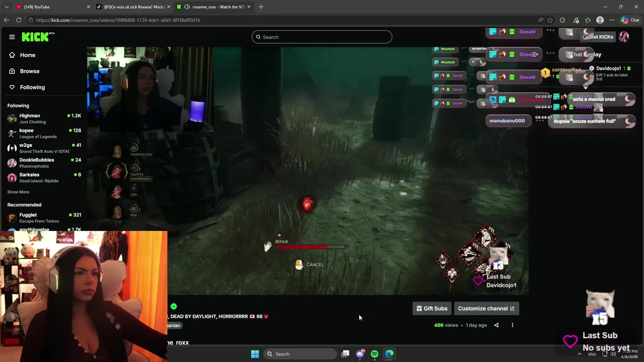Show hidden system tray icons

[579, 354]
